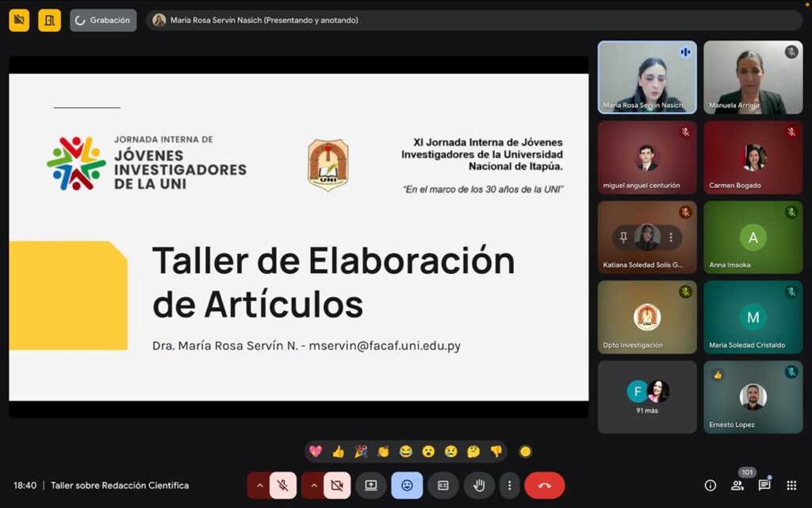This screenshot has height=508, width=812.
Task: Send the thumbs up reaction
Action: [x=338, y=452]
